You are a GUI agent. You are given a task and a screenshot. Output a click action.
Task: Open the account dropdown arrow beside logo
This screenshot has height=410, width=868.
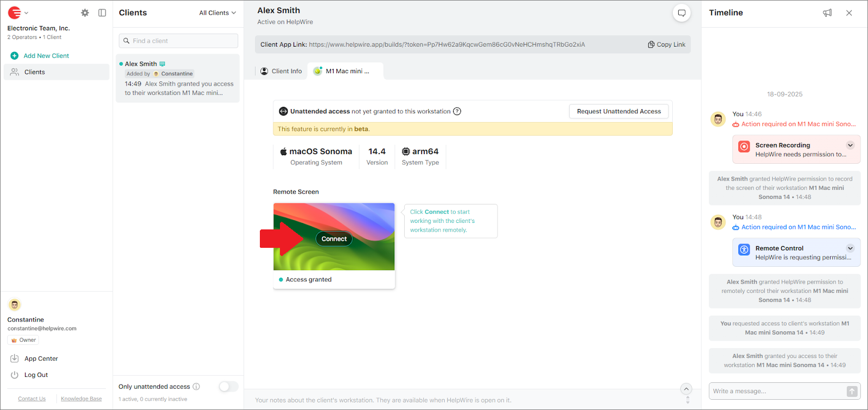[26, 13]
